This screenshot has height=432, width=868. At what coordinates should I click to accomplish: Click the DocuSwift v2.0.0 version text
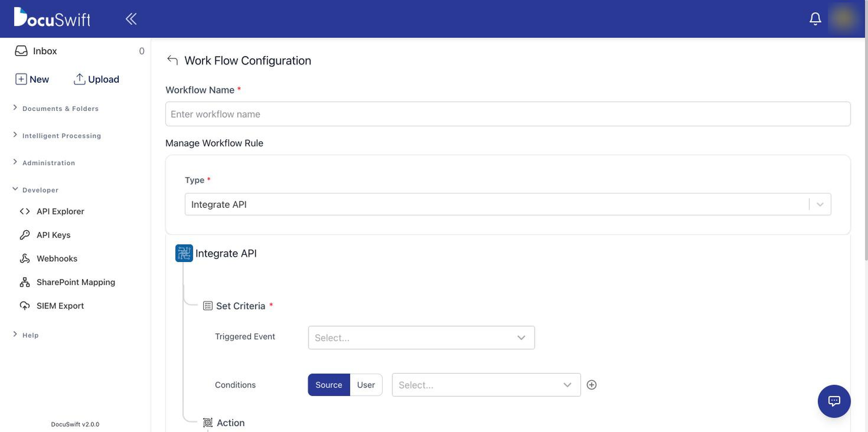pos(75,424)
